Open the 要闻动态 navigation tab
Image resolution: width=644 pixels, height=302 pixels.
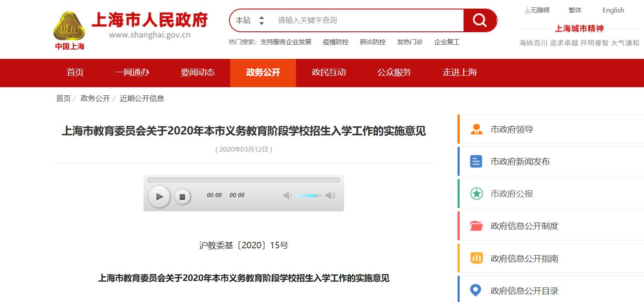click(198, 73)
